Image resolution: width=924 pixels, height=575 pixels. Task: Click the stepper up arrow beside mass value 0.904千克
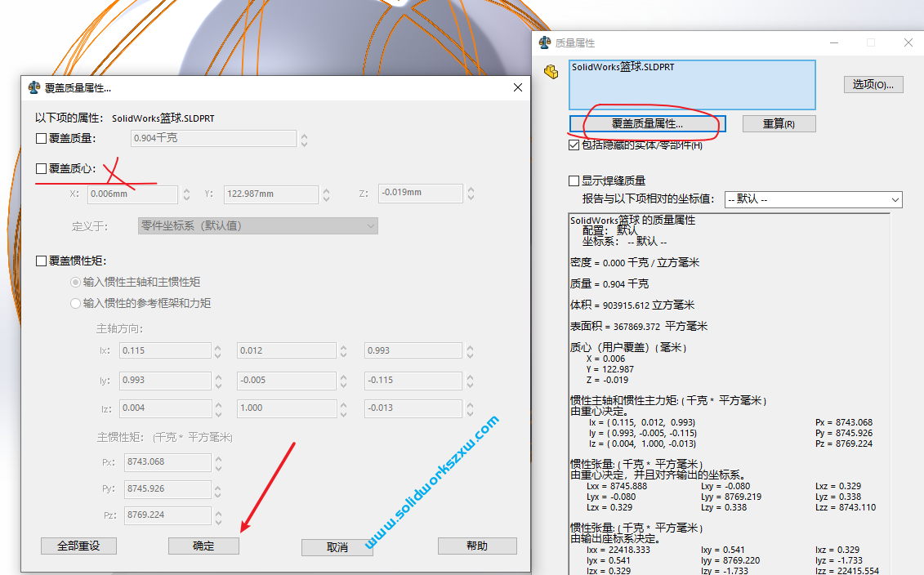[x=303, y=135]
